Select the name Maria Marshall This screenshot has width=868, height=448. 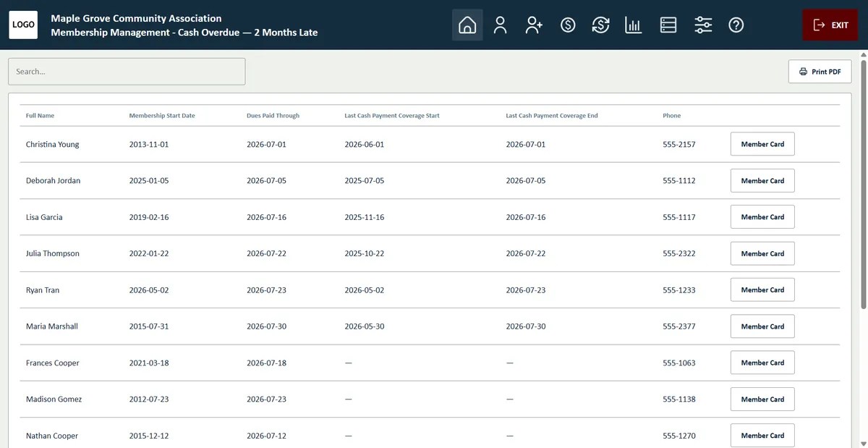52,326
